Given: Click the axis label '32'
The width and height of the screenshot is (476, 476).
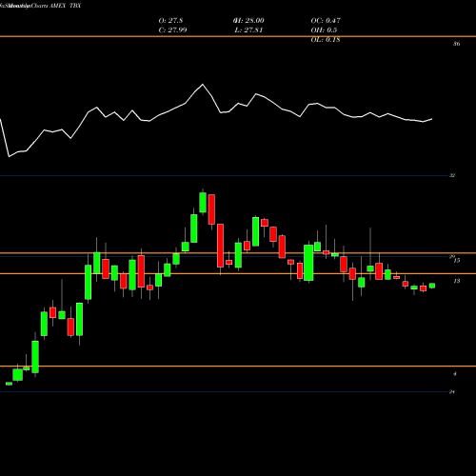Looking at the screenshot, I should (452, 175).
